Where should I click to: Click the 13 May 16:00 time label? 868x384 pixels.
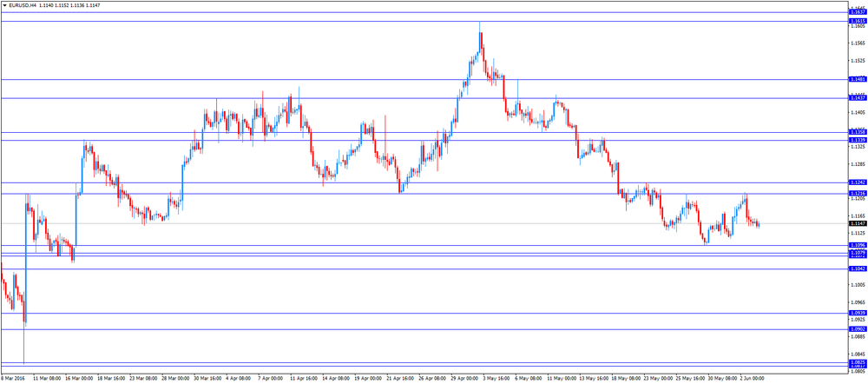tap(593, 379)
